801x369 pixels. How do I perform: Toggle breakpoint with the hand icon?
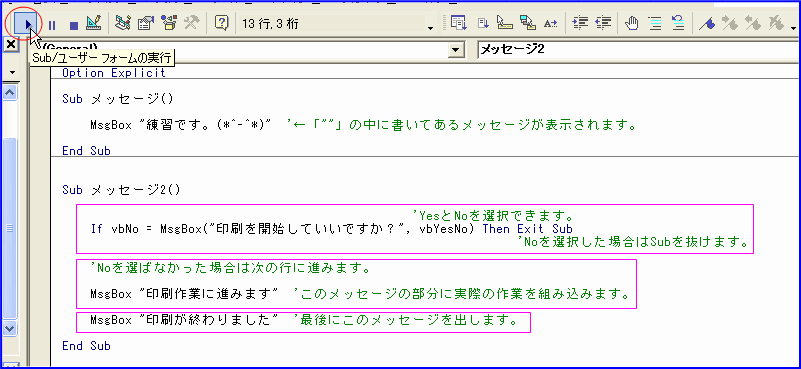[632, 24]
